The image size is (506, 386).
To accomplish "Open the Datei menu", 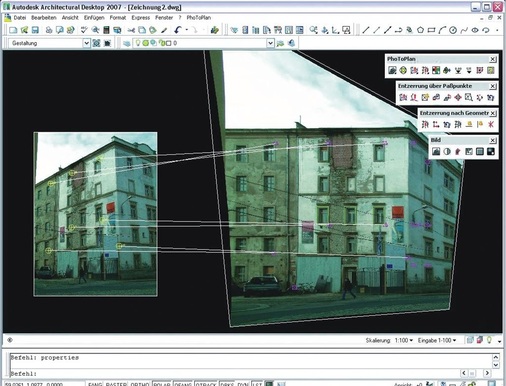I will point(20,18).
